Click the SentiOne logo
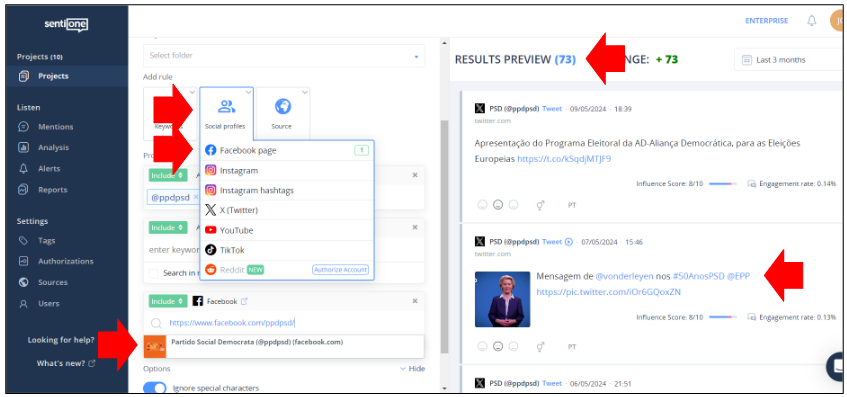Image resolution: width=847 pixels, height=397 pixels. point(66,24)
